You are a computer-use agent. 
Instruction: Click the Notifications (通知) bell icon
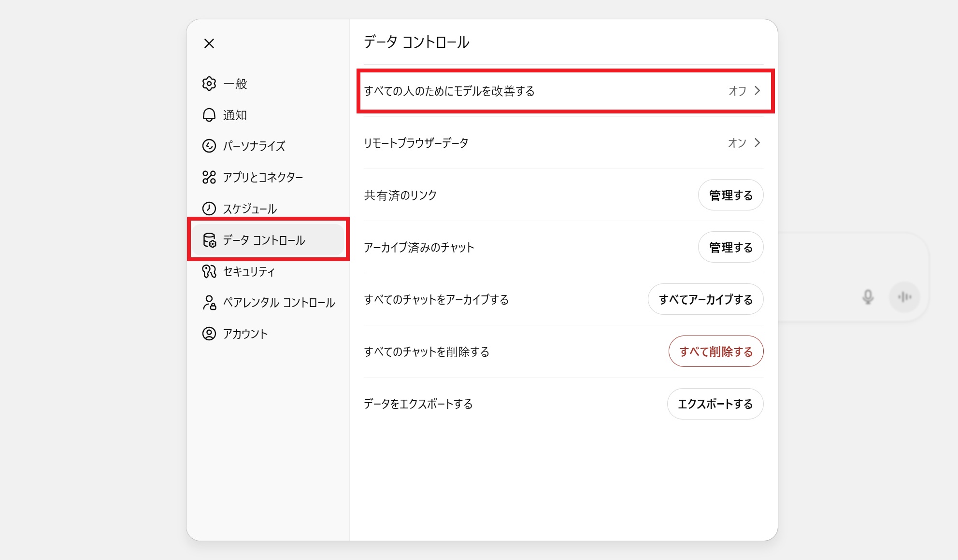pyautogui.click(x=209, y=115)
